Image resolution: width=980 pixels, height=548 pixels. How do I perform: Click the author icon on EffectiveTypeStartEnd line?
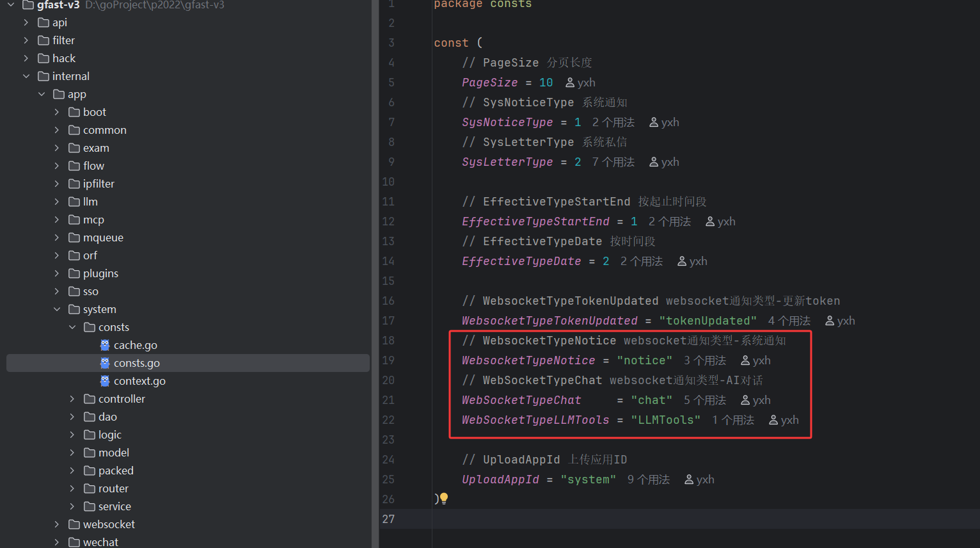click(710, 222)
